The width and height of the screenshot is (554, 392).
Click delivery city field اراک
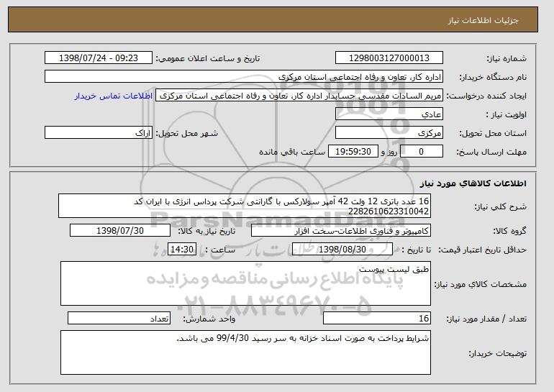coord(99,133)
